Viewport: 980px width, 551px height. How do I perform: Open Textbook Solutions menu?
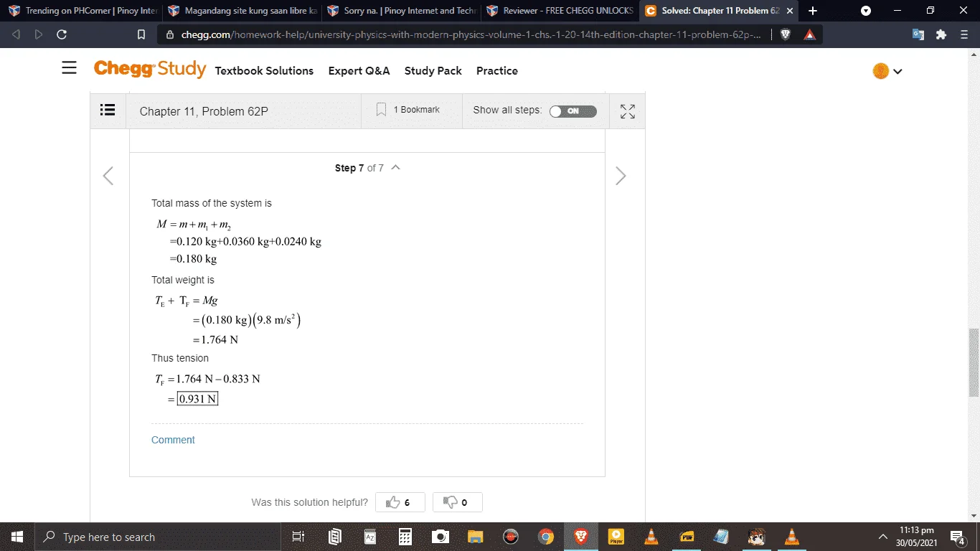tap(264, 70)
